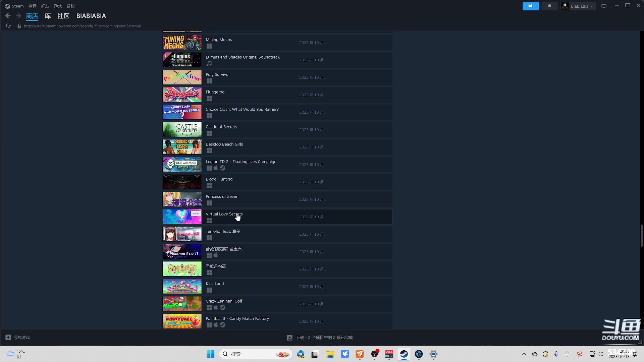The height and width of the screenshot is (362, 644).
Task: Open the Castle of Secrets title
Action: [221, 127]
